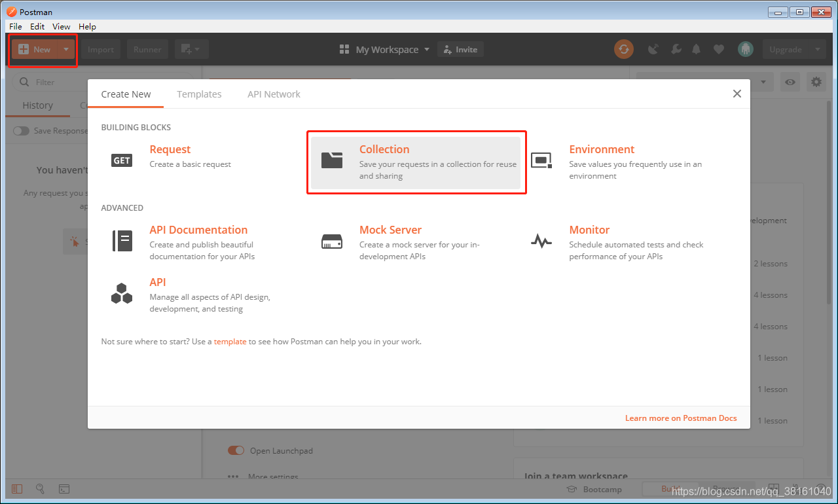838x504 pixels.
Task: Expand the New button dropdown arrow
Action: [66, 49]
